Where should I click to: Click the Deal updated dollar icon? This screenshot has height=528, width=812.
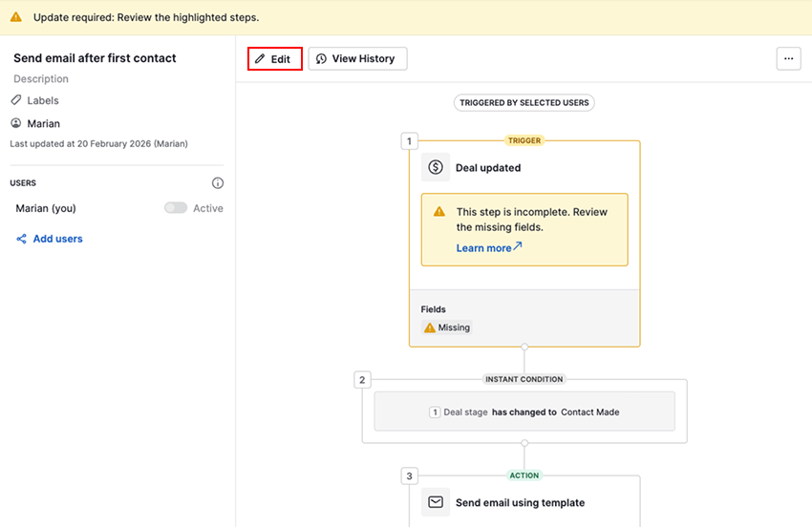pyautogui.click(x=436, y=167)
